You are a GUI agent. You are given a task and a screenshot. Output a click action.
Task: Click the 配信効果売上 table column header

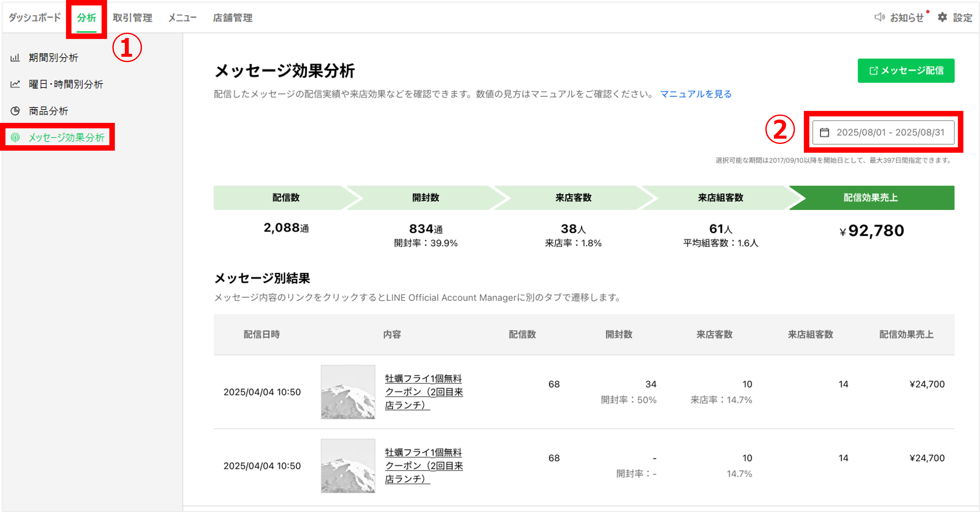tap(906, 334)
